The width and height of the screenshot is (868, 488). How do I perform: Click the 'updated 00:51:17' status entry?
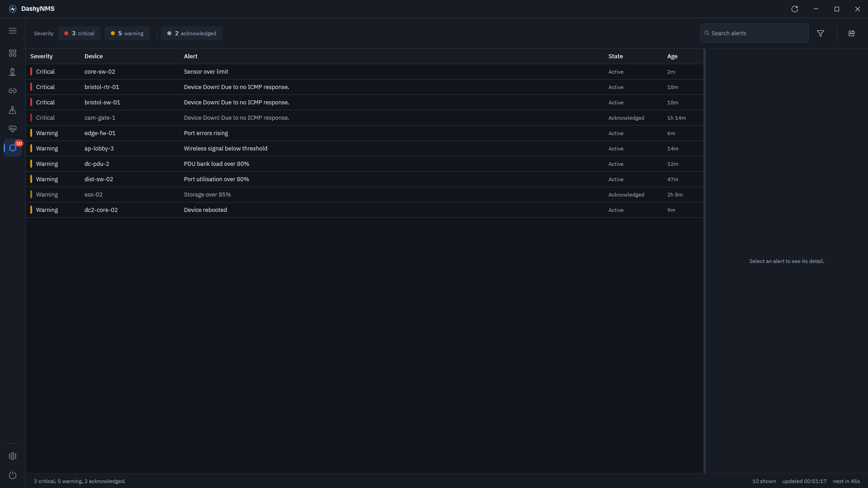[804, 481]
